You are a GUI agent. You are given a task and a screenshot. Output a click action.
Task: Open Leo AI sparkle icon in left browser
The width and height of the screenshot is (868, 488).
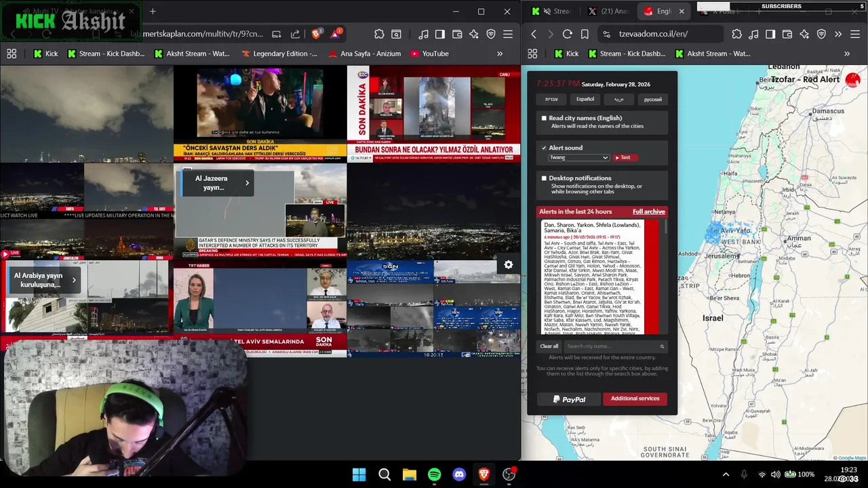click(x=474, y=34)
